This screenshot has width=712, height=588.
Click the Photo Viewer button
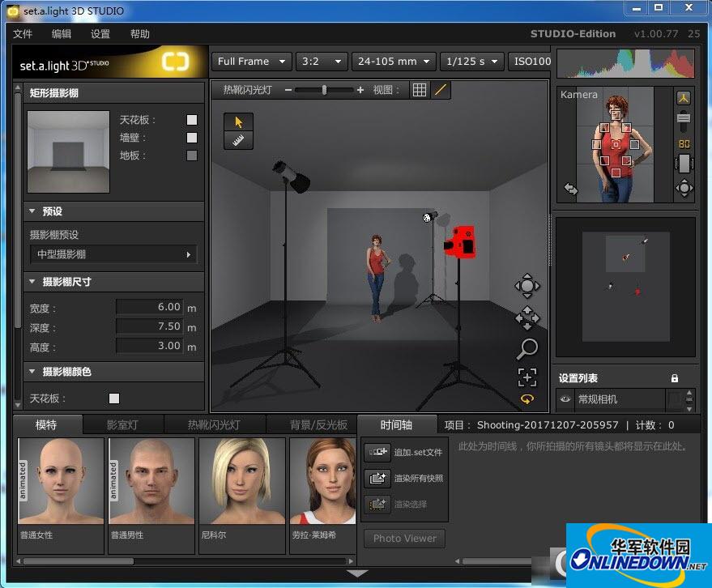[x=404, y=538]
